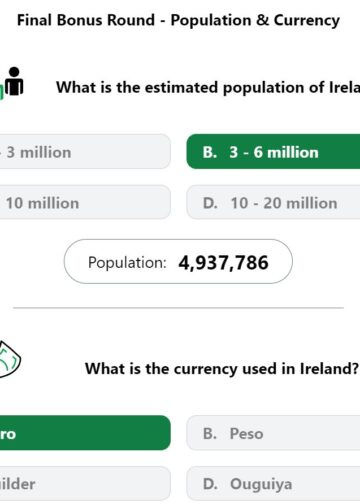The image size is (360, 504).
Task: Click the population person icon
Action: coord(12,83)
